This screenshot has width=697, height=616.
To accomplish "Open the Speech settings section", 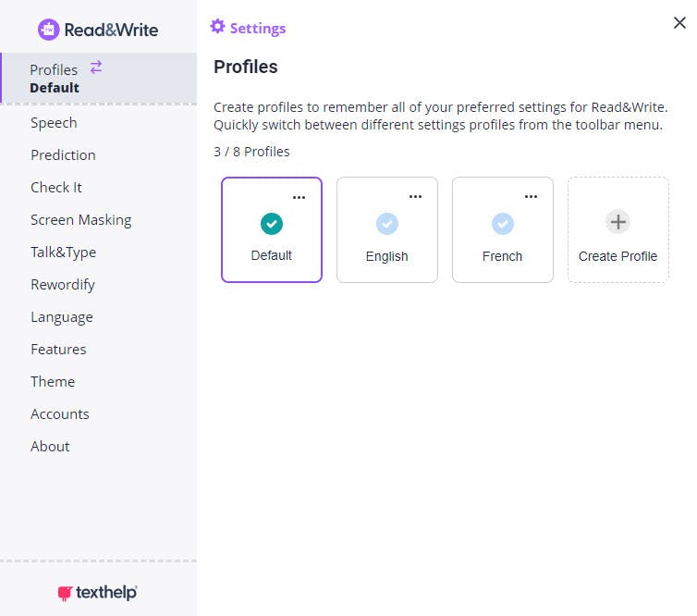I will [54, 123].
